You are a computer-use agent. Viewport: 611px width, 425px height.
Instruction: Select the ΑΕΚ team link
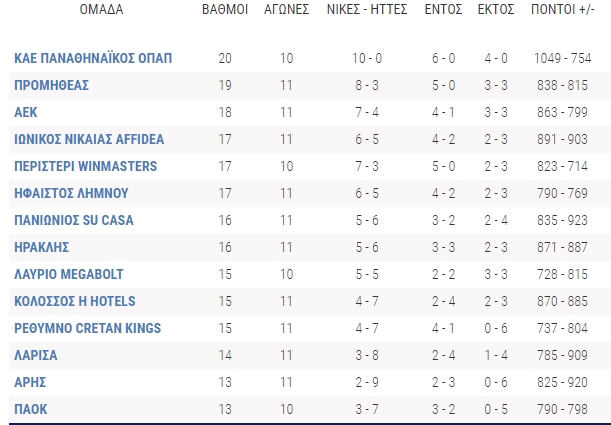[26, 112]
